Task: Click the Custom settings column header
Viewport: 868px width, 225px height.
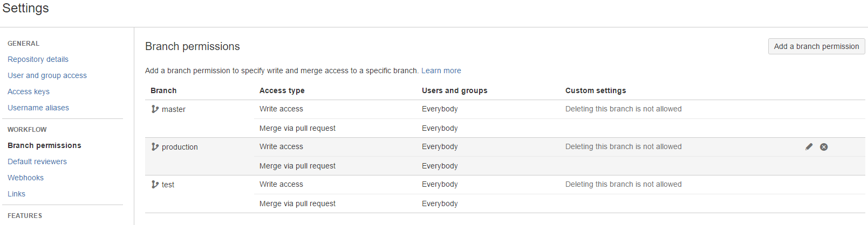Action: coord(596,90)
